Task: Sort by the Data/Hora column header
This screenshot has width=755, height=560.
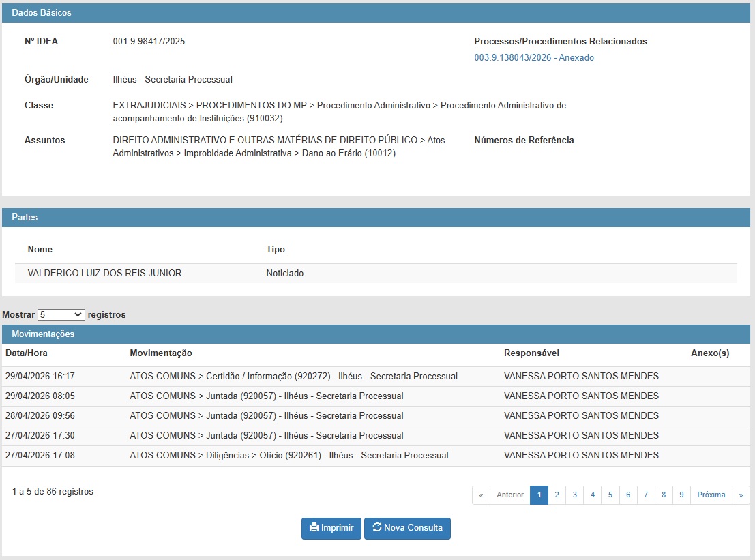Action: (27, 353)
